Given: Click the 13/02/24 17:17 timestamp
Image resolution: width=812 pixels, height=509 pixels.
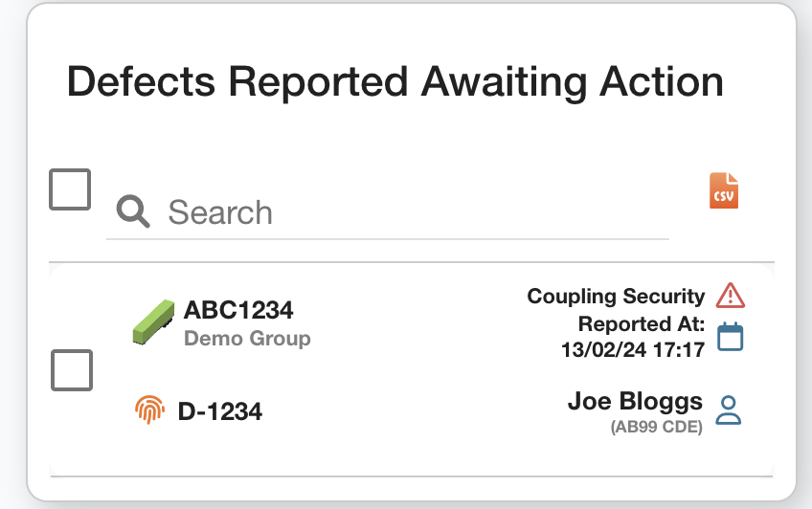Looking at the screenshot, I should coord(633,350).
